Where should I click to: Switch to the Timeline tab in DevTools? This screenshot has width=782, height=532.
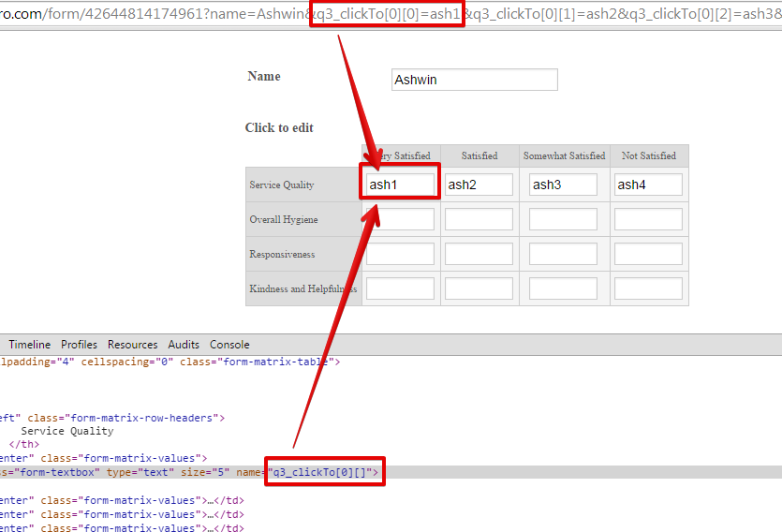point(30,345)
